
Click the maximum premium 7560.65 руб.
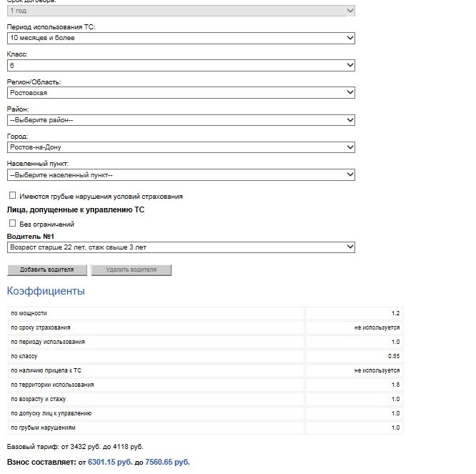(x=167, y=462)
